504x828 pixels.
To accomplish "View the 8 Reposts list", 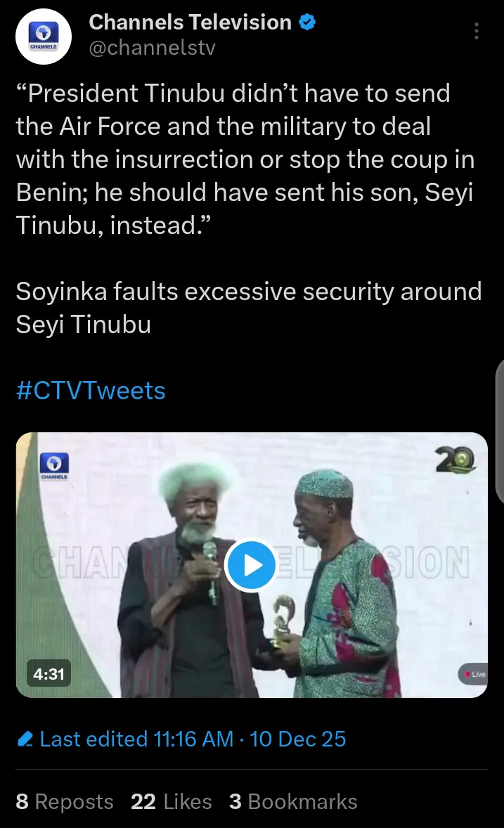I will [65, 802].
